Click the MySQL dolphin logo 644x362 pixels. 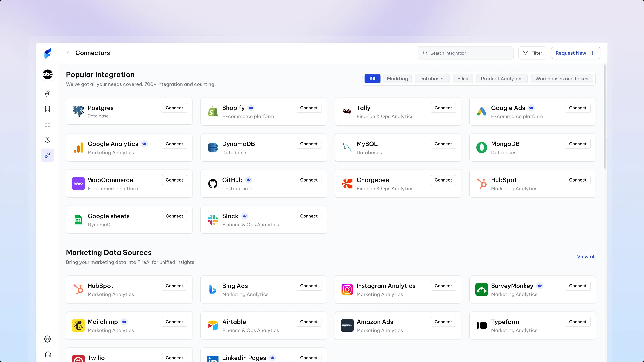[x=347, y=148]
